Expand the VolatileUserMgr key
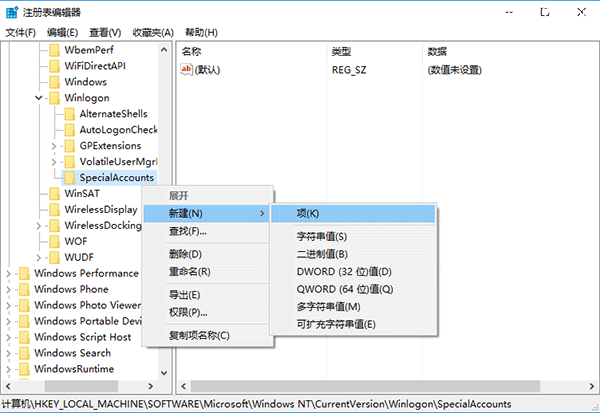 (54, 162)
